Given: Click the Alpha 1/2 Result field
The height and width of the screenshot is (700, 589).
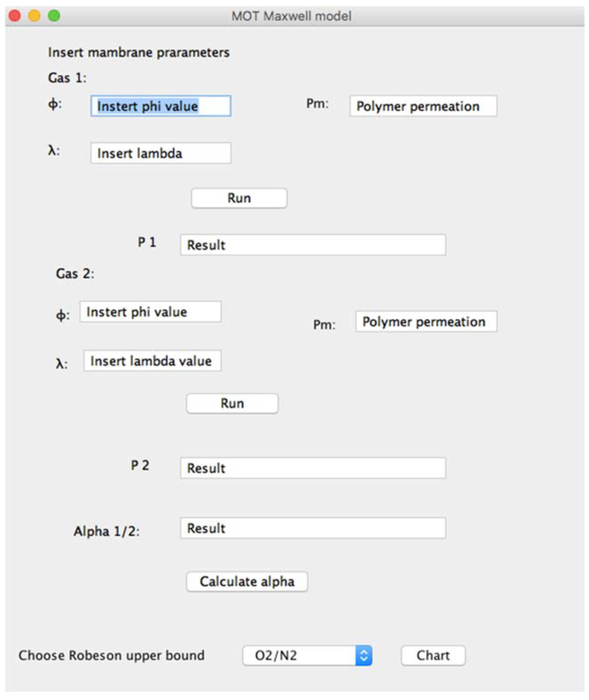Looking at the screenshot, I should pos(313,528).
